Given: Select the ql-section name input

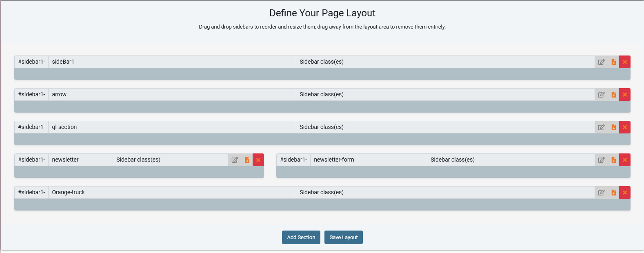Looking at the screenshot, I should coord(172,127).
